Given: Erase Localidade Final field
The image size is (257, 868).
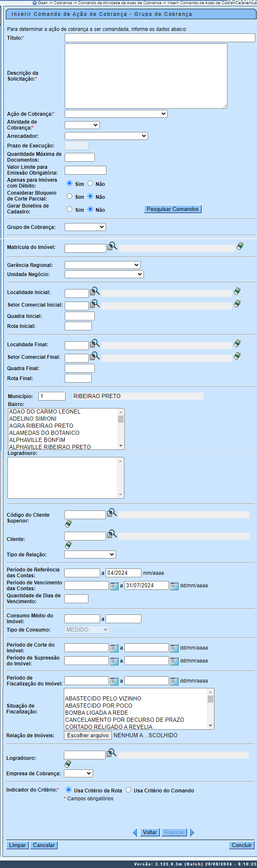Looking at the screenshot, I should 237,343.
